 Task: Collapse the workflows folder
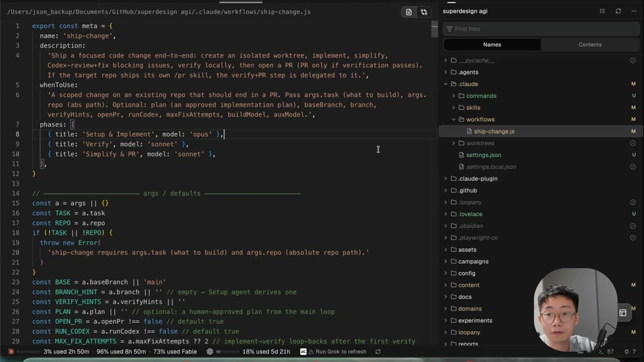[453, 120]
